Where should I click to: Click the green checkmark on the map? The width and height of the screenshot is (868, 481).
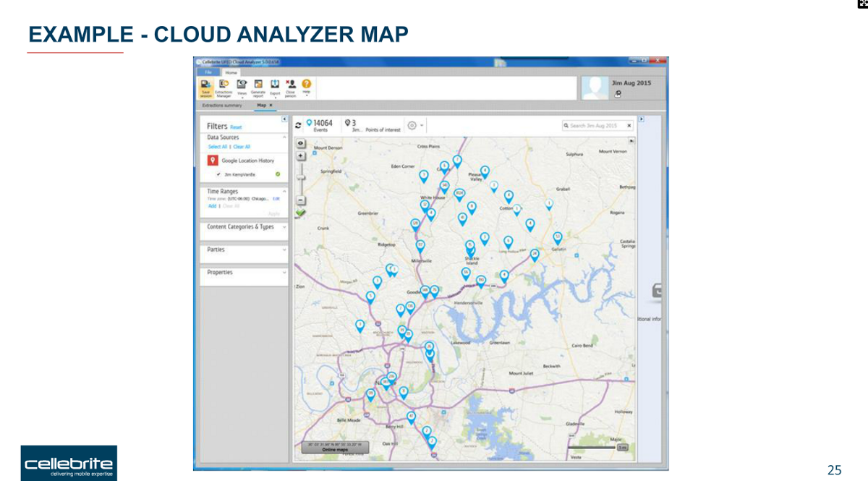click(301, 213)
